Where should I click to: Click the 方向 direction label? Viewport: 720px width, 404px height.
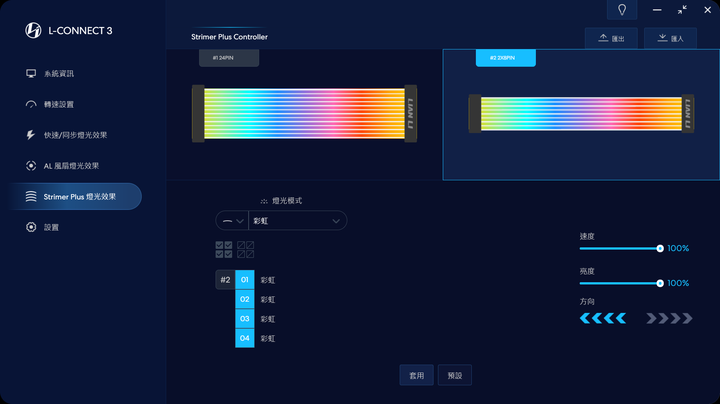587,302
